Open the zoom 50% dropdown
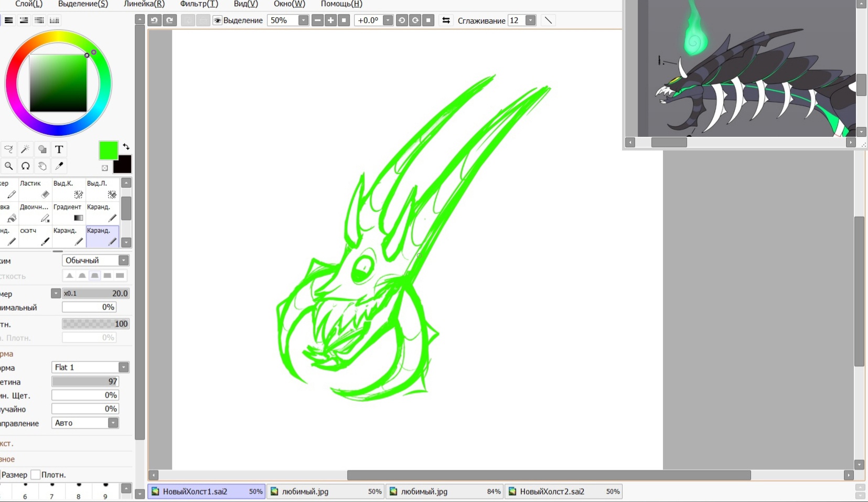The image size is (868, 502). click(303, 20)
